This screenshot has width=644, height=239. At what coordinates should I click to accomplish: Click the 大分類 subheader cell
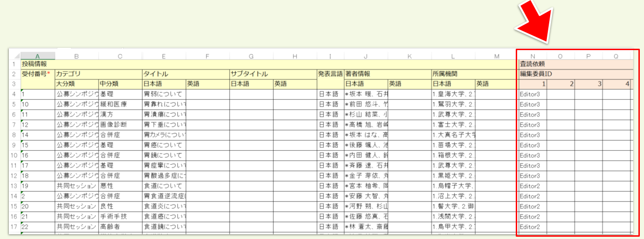click(77, 84)
